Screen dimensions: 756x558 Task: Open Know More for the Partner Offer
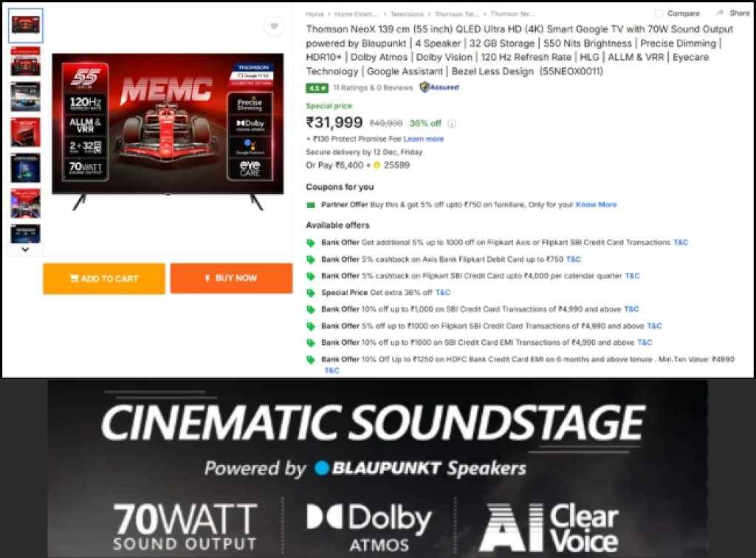coord(596,204)
